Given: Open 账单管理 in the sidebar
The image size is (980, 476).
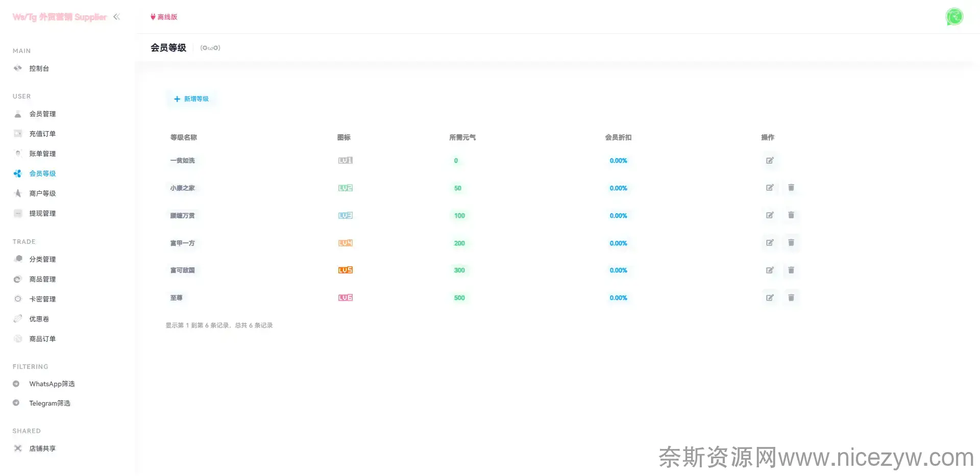Looking at the screenshot, I should point(42,154).
